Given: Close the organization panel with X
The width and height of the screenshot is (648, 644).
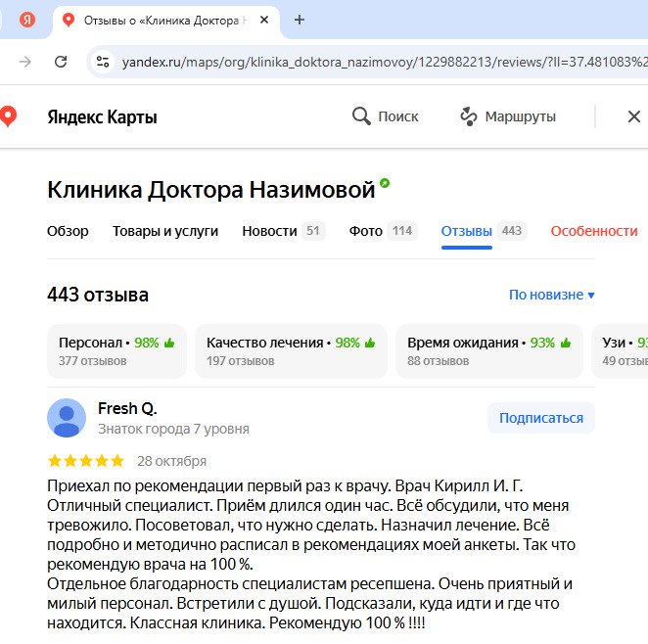Looking at the screenshot, I should point(633,116).
